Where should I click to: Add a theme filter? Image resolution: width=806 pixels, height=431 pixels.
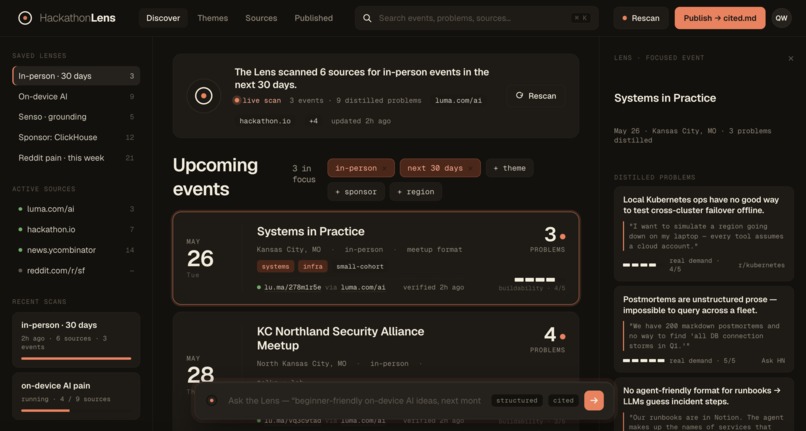pyautogui.click(x=509, y=168)
